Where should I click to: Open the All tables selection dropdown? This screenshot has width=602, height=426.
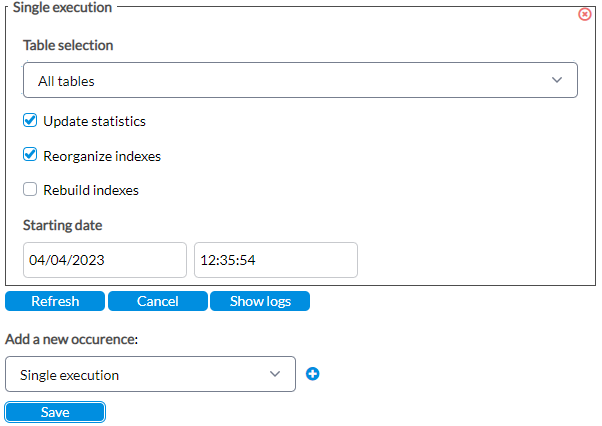[x=300, y=80]
